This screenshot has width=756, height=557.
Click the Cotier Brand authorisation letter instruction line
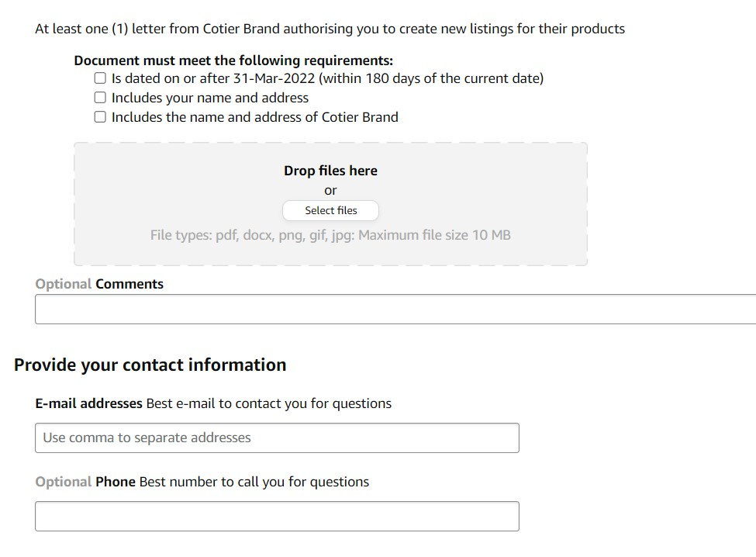pos(330,29)
